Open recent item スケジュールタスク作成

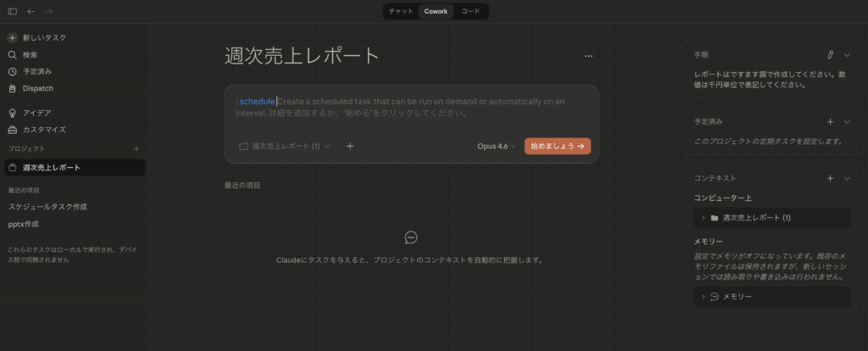(47, 207)
